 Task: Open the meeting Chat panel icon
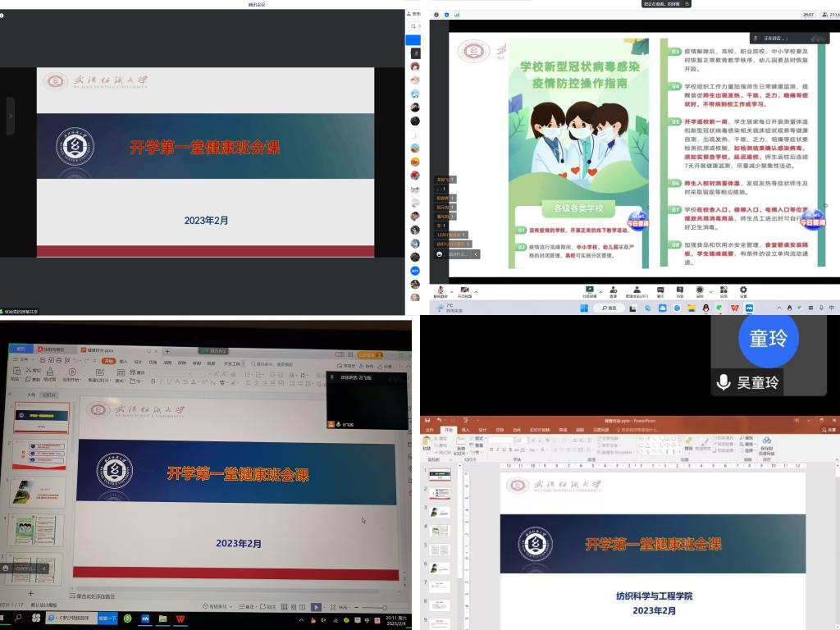660,289
